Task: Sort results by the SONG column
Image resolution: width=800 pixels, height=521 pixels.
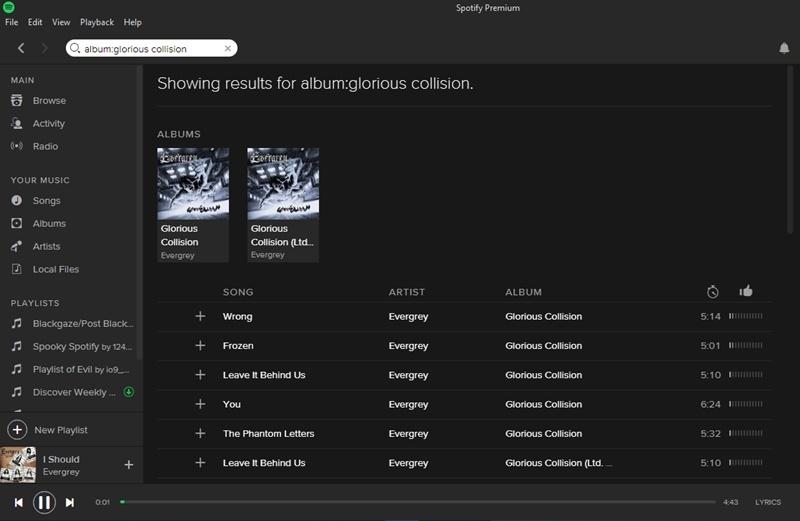Action: tap(238, 292)
